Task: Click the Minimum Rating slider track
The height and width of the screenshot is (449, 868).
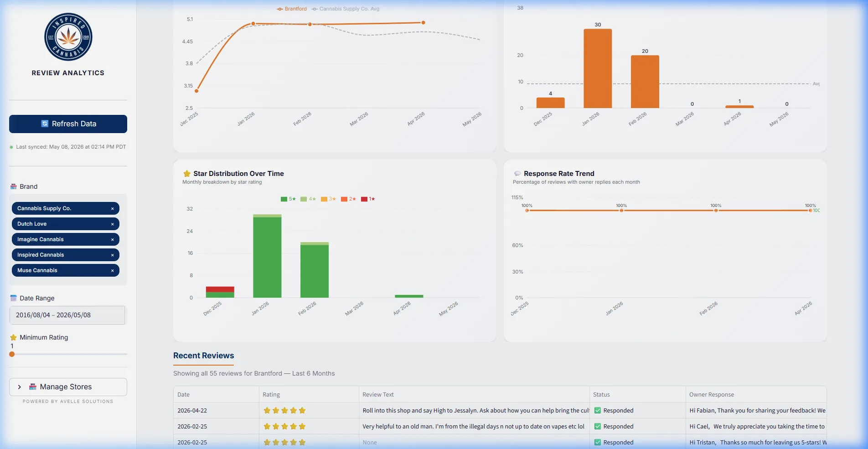Action: 68,354
